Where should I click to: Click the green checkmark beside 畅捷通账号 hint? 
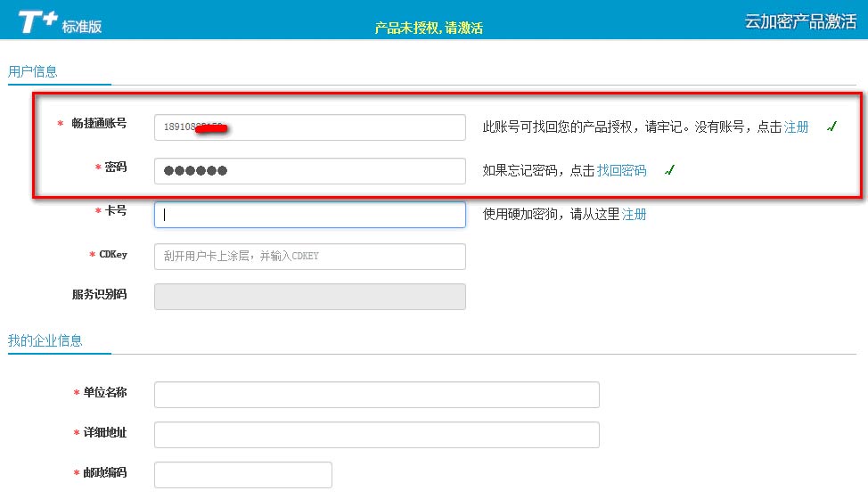pos(831,127)
